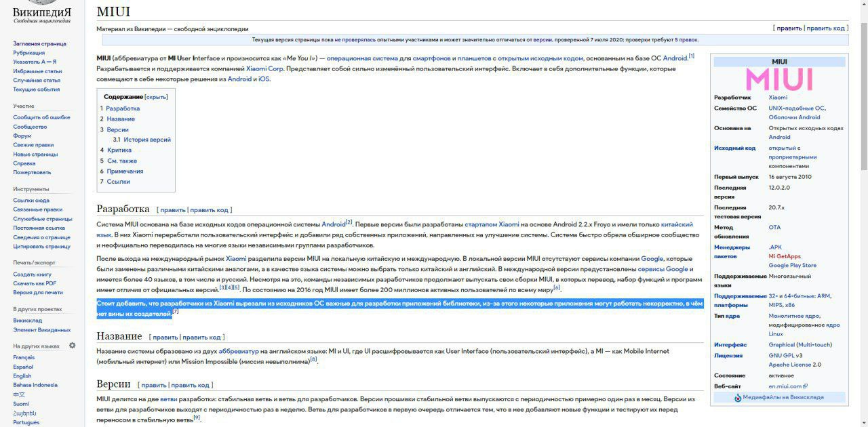Open Версия для печати

point(38,293)
